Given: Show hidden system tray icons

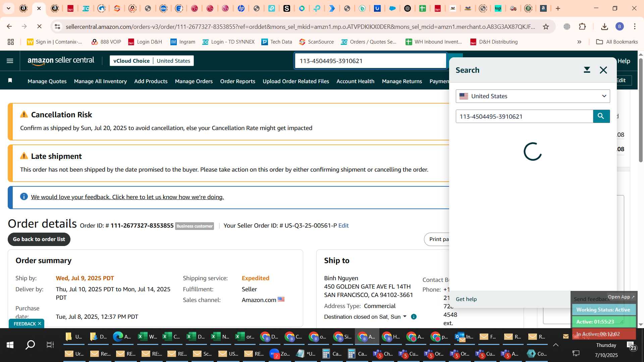Looking at the screenshot, I should [x=556, y=345].
